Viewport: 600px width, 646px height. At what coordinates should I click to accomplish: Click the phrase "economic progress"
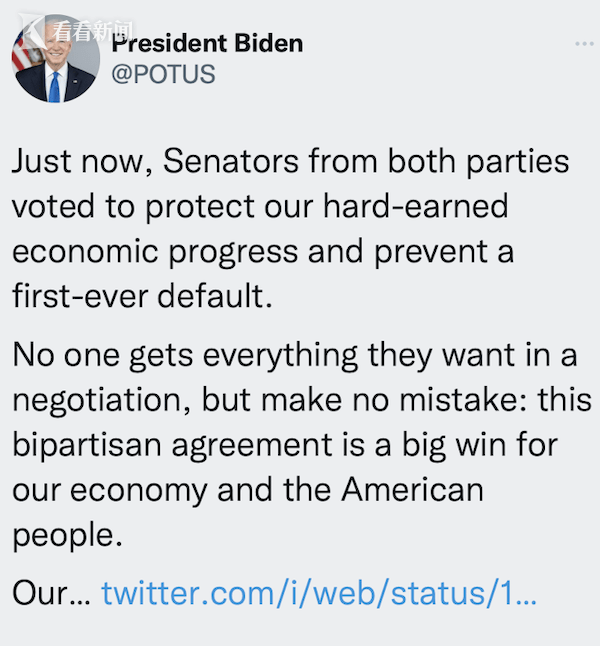tap(155, 252)
